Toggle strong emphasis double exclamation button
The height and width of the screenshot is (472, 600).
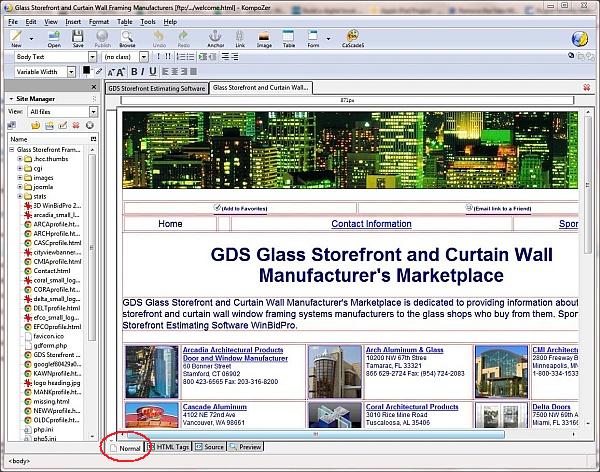point(168,57)
